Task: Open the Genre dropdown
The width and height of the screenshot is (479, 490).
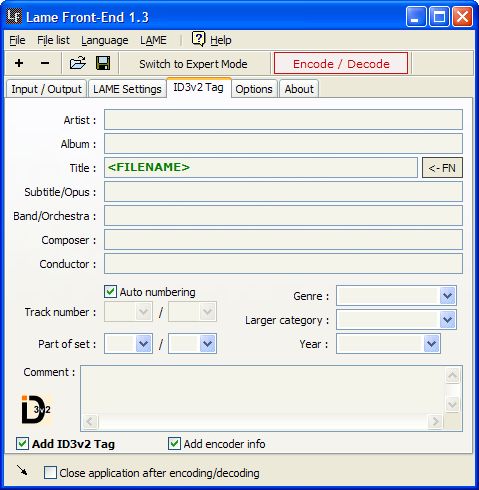Action: pos(447,295)
